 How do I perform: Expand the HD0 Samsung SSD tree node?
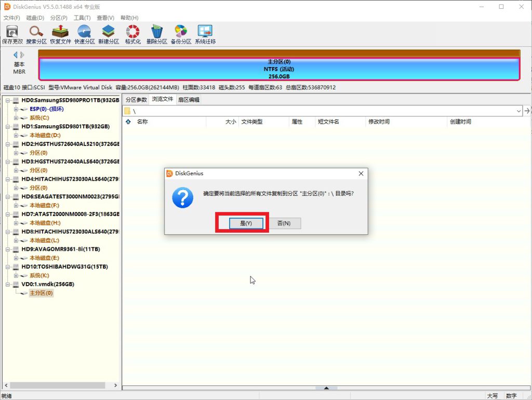8,100
